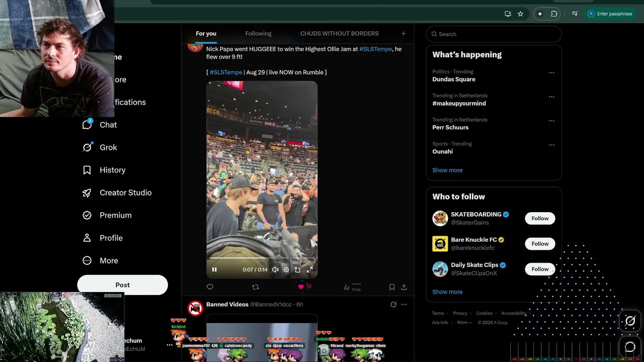Image resolution: width=644 pixels, height=362 pixels.
Task: Bookmark the Nick Papa post
Action: [392, 287]
